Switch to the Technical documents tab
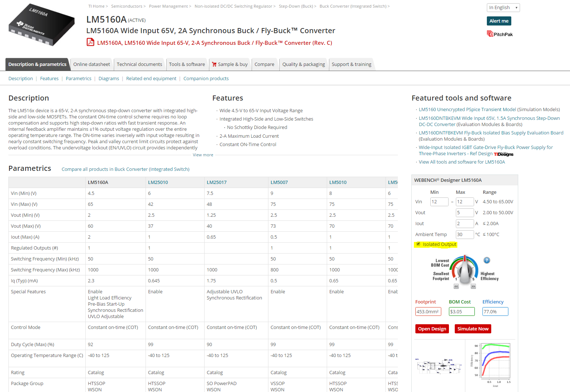This screenshot has width=570, height=392. pyautogui.click(x=139, y=64)
